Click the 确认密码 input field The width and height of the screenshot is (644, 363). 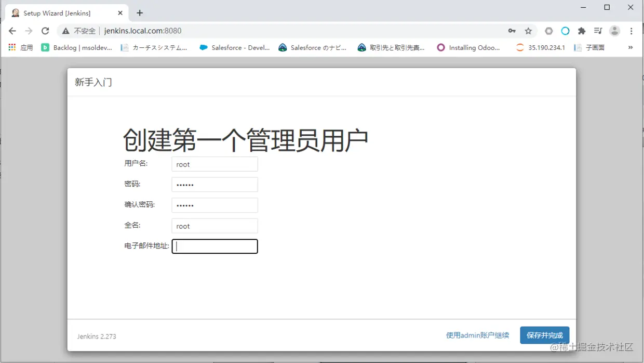[x=214, y=205]
